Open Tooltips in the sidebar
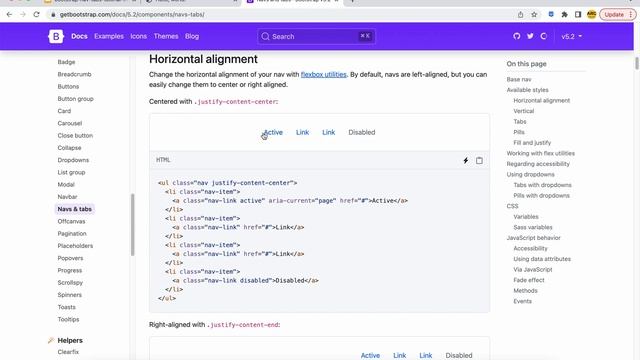Viewport: 640px width, 360px height. point(68,319)
